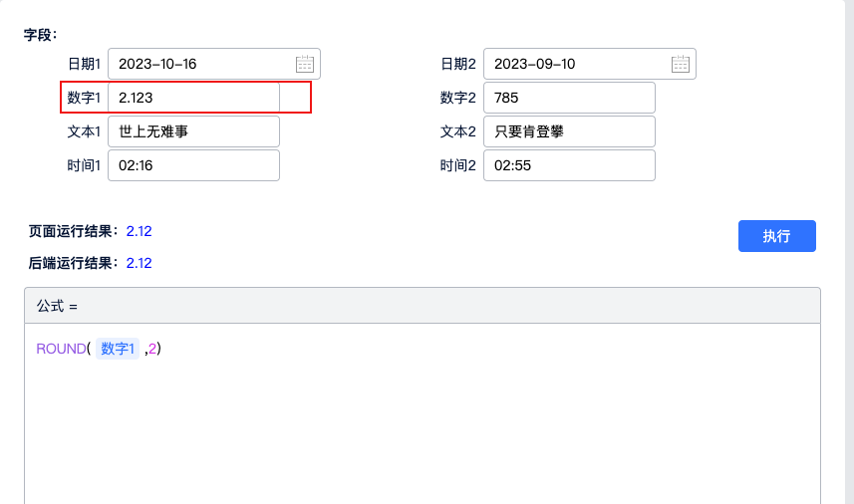854x504 pixels.
Task: Select the 时间2 field showing 02:55
Action: tap(568, 165)
